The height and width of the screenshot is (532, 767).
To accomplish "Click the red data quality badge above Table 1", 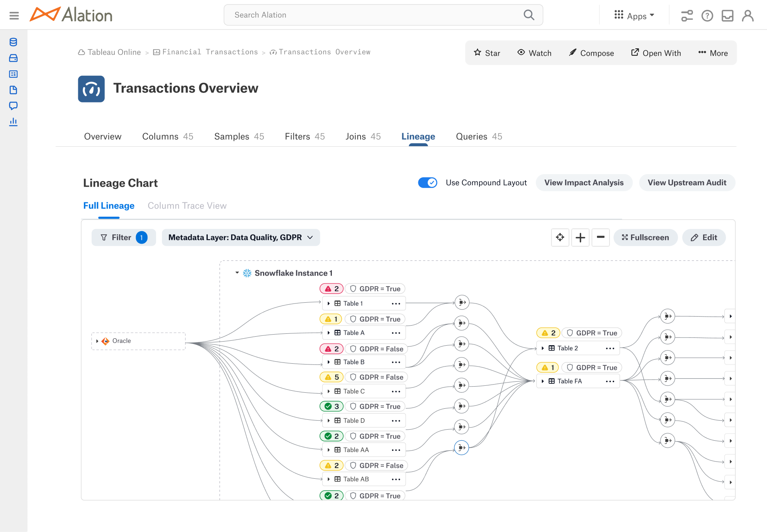I will pyautogui.click(x=331, y=289).
